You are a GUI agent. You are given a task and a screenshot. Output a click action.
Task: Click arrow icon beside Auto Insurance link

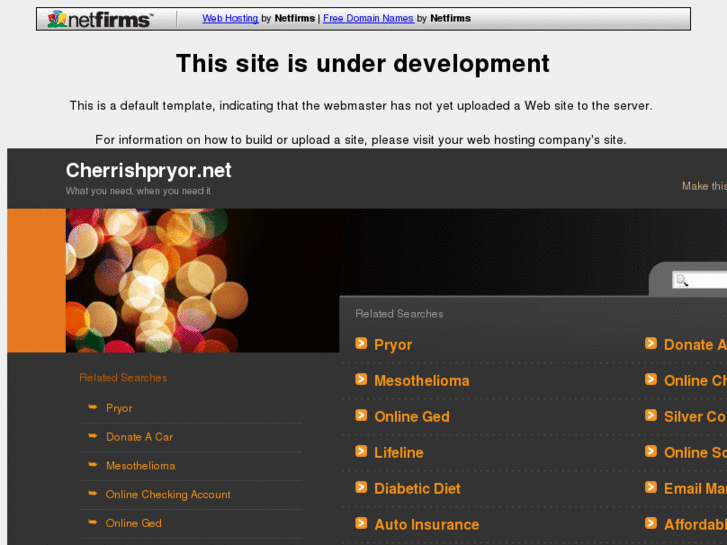coord(361,523)
